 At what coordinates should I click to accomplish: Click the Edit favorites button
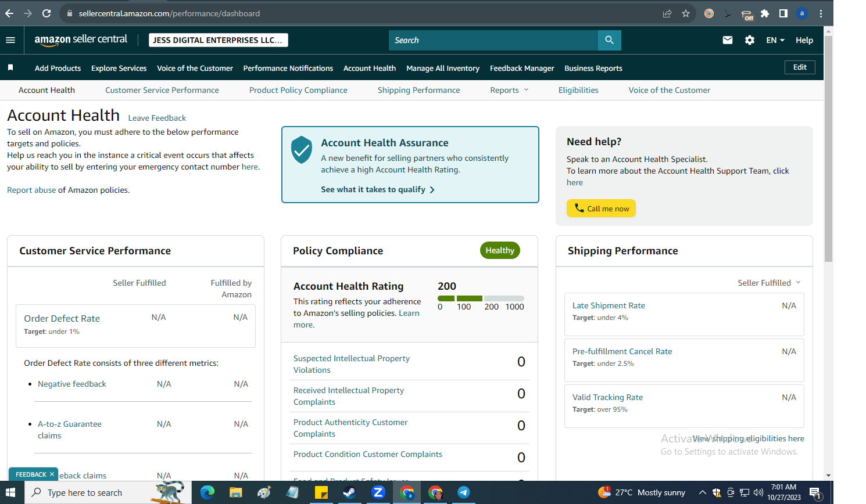coord(800,67)
